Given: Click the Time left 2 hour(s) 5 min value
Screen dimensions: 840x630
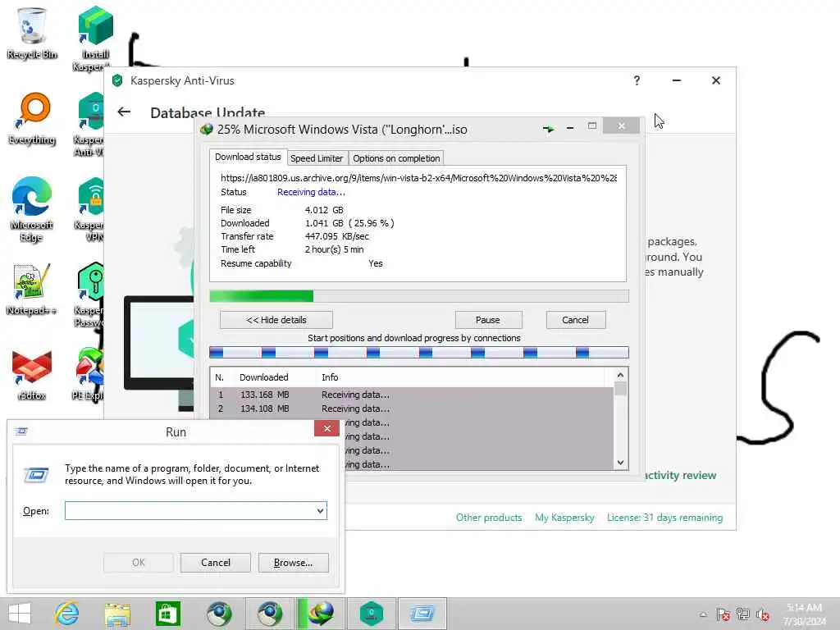Looking at the screenshot, I should pyautogui.click(x=335, y=249).
